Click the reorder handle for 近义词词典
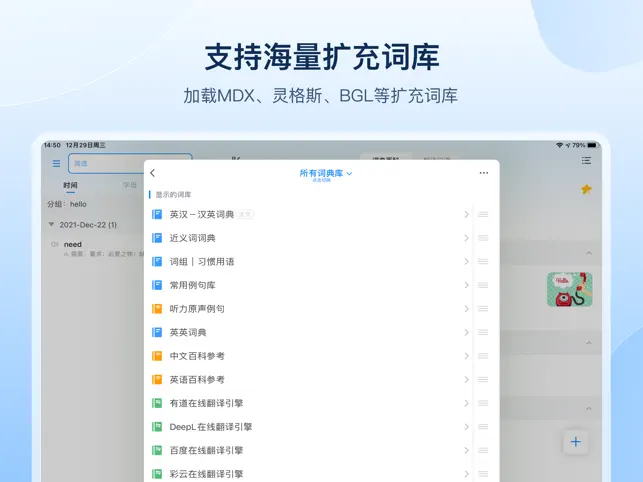 click(483, 238)
